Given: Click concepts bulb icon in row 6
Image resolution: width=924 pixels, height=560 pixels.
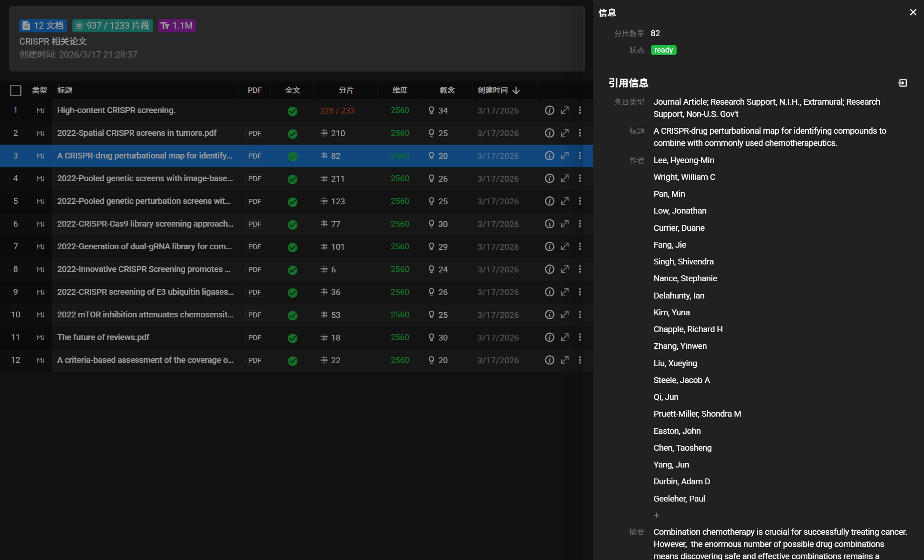Looking at the screenshot, I should [431, 224].
